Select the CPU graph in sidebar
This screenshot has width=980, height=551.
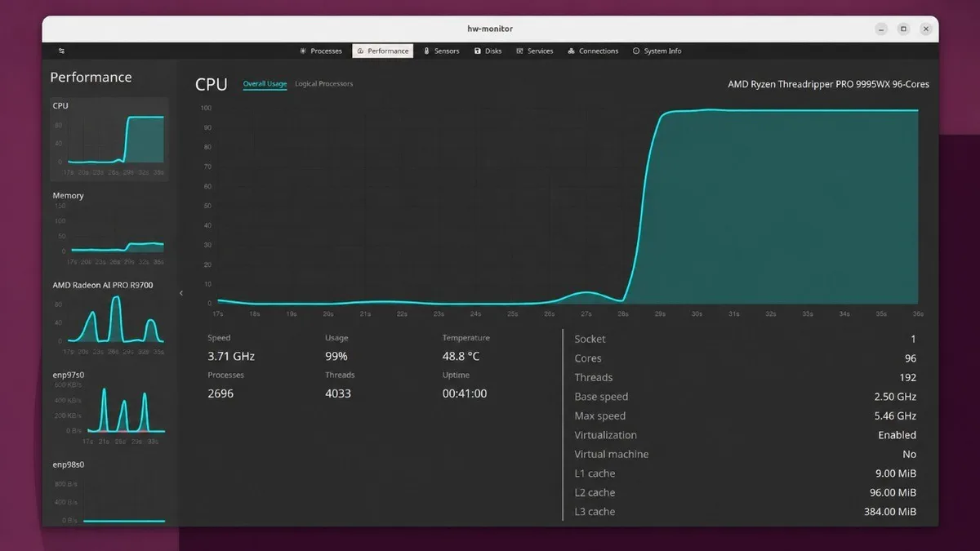109,138
